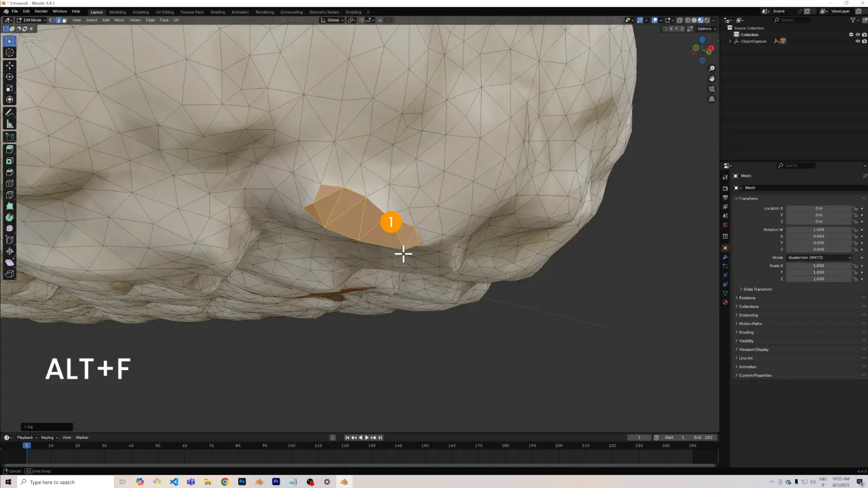Select the Measure tool
The image size is (868, 488).
[10, 124]
